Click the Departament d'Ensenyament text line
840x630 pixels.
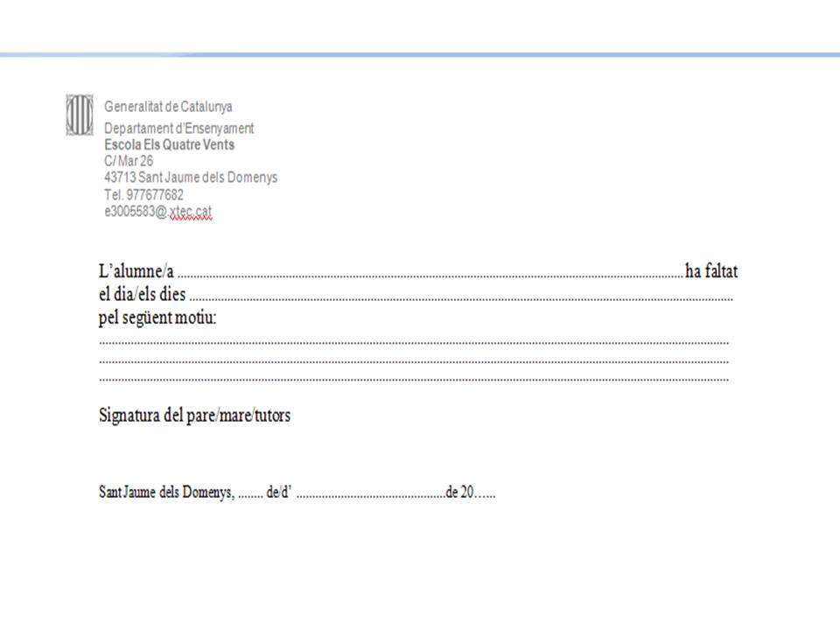pyautogui.click(x=178, y=129)
